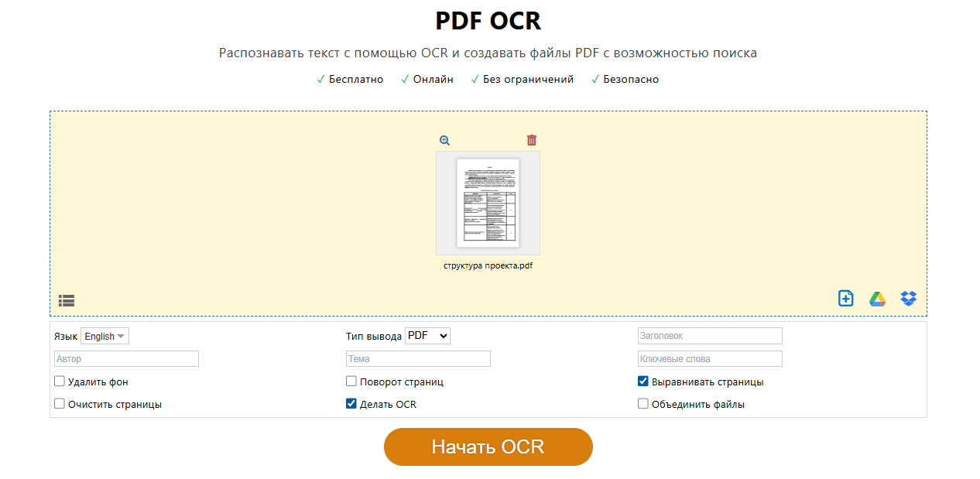Delete the file using the red trash icon
Screen dimensions: 980x479
point(532,140)
